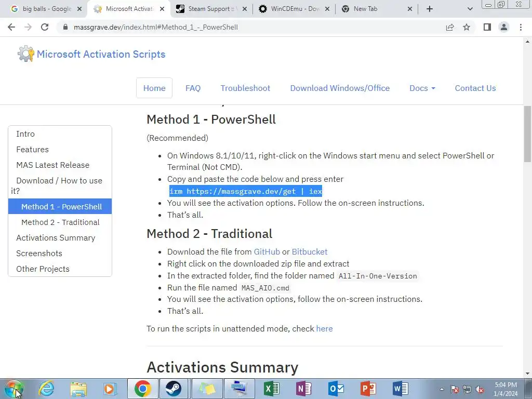This screenshot has width=532, height=399.
Task: Open the GitHub download link
Action: coord(267,252)
